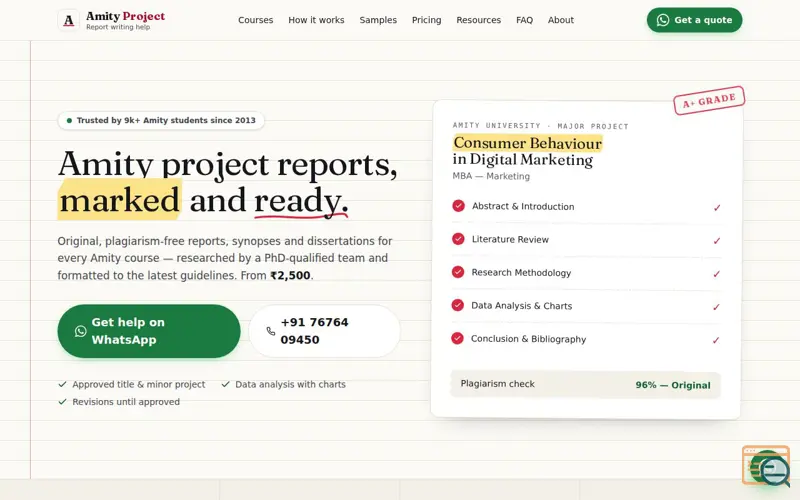Open the Resources nav item

[479, 20]
